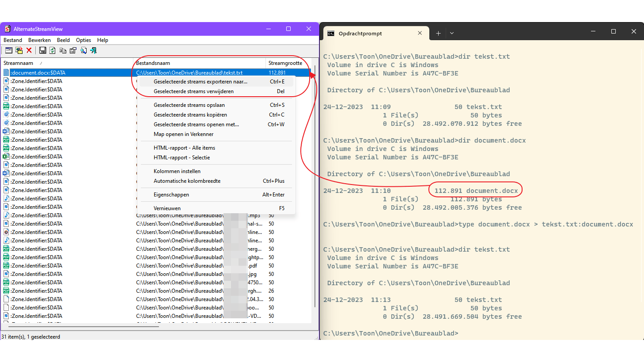Open the Beeld menu

(x=63, y=40)
